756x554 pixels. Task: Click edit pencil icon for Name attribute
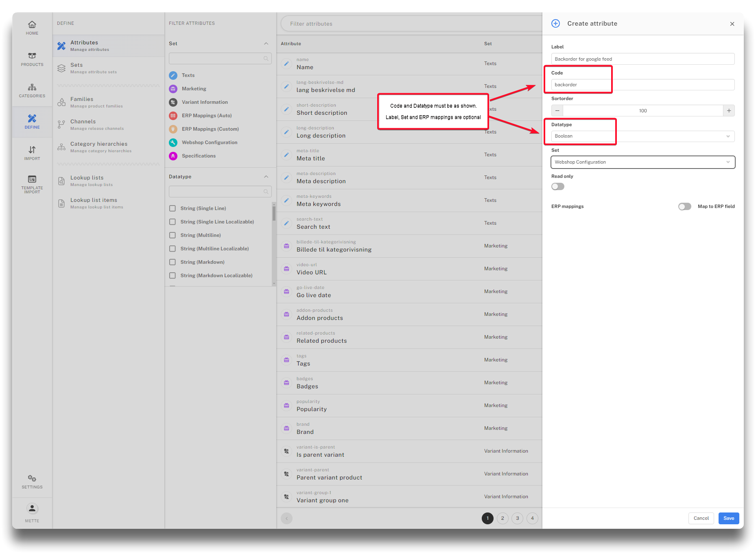[286, 64]
